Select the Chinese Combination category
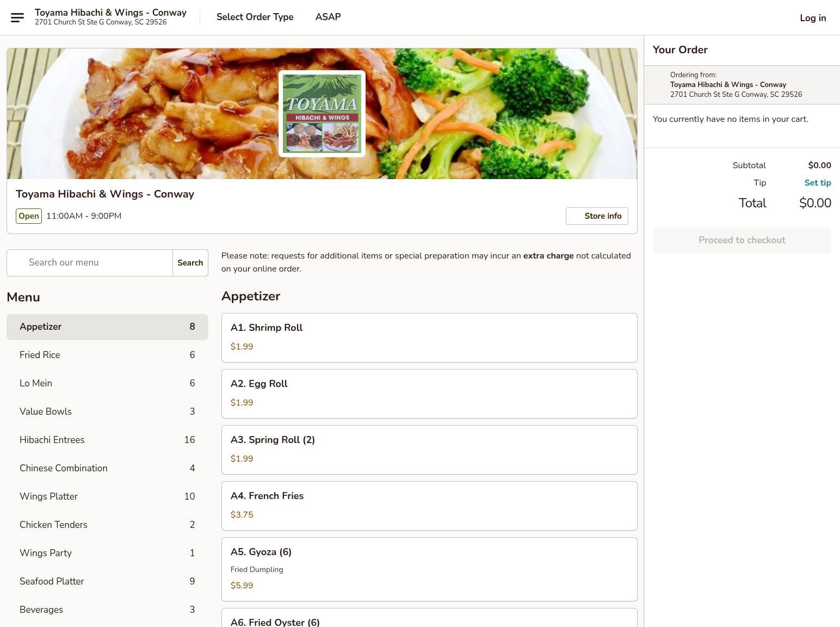The height and width of the screenshot is (627, 840). (107, 469)
